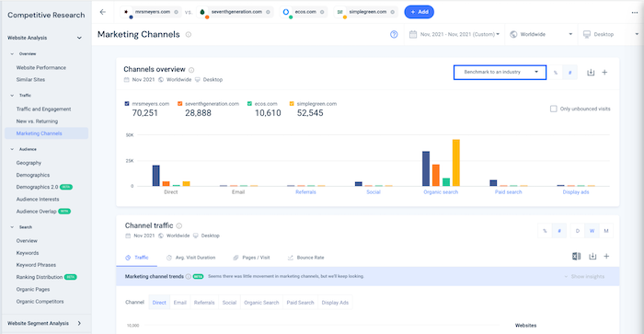Select the Traffic tab
This screenshot has height=334, width=644.
click(x=137, y=258)
